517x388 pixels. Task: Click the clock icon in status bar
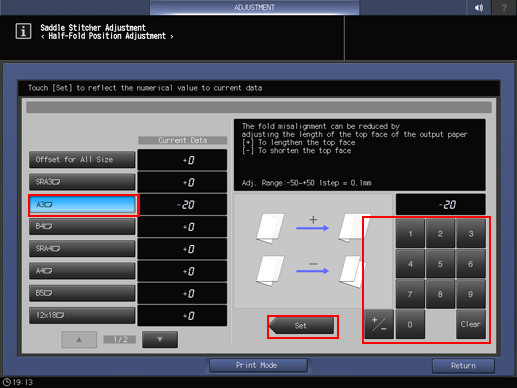coord(6,382)
